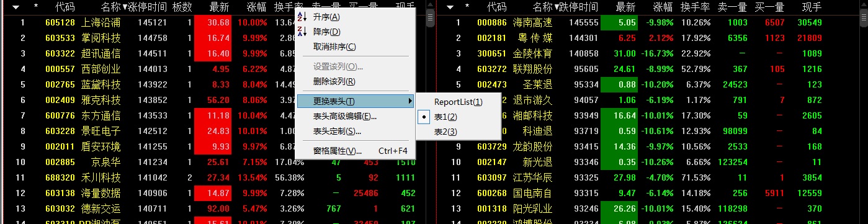Select stock 退市游久

tap(532, 100)
